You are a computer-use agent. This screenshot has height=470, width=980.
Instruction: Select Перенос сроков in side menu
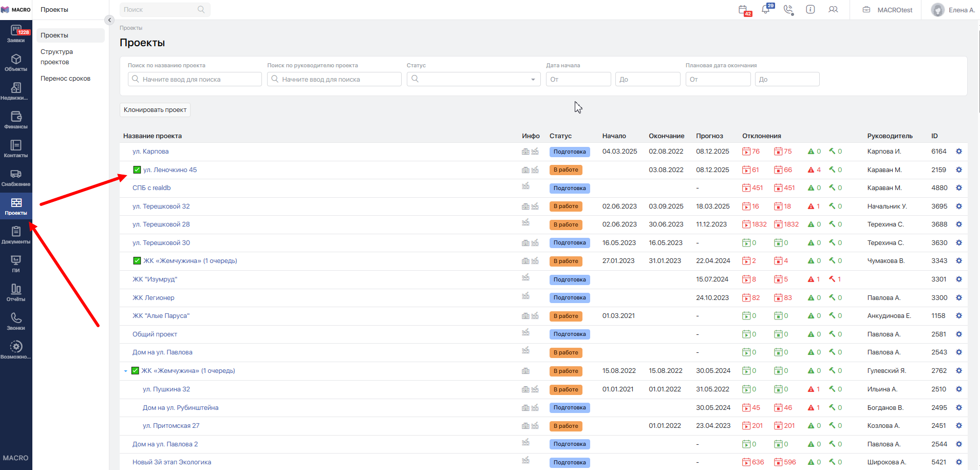[x=65, y=79]
